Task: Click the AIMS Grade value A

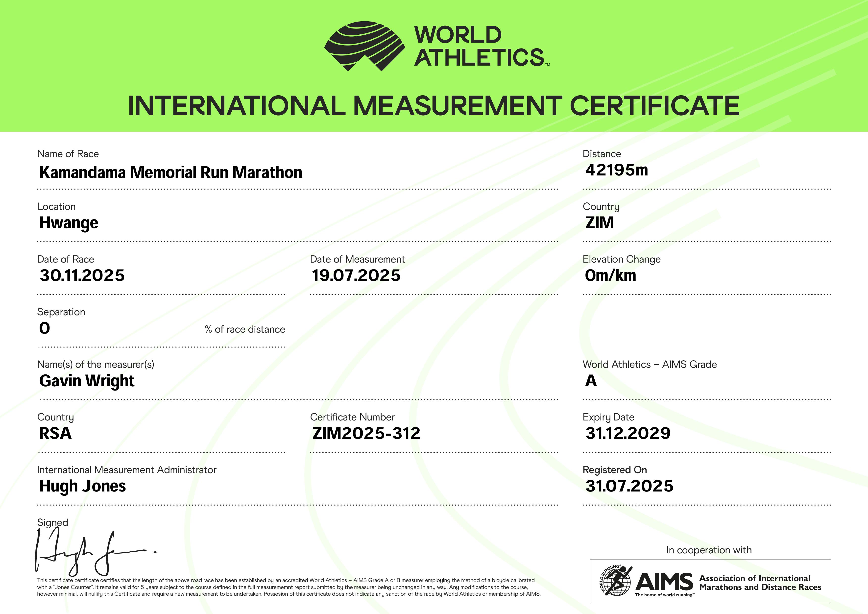Action: point(591,381)
